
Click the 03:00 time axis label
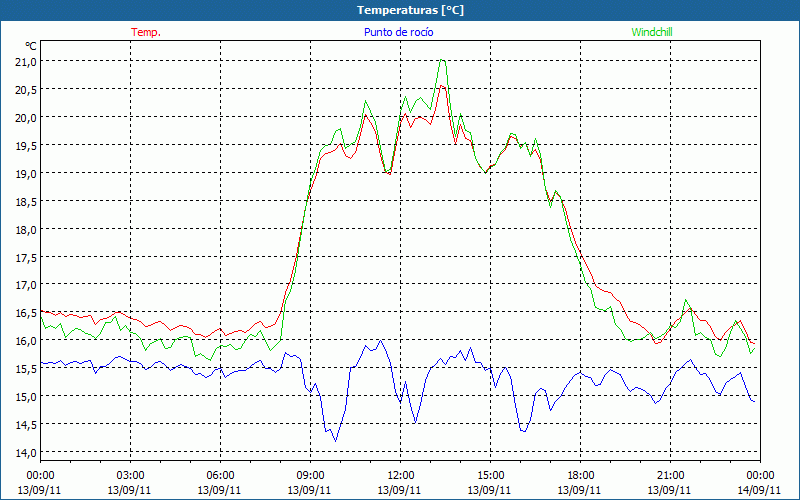[130, 476]
